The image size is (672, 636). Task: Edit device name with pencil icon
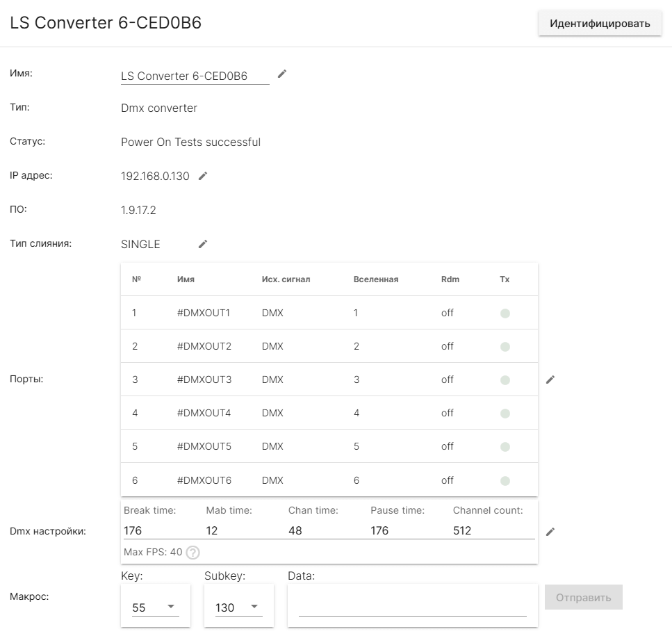tap(281, 74)
